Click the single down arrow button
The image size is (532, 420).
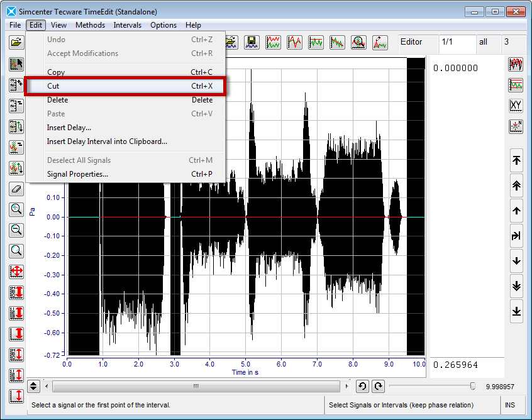tap(516, 261)
